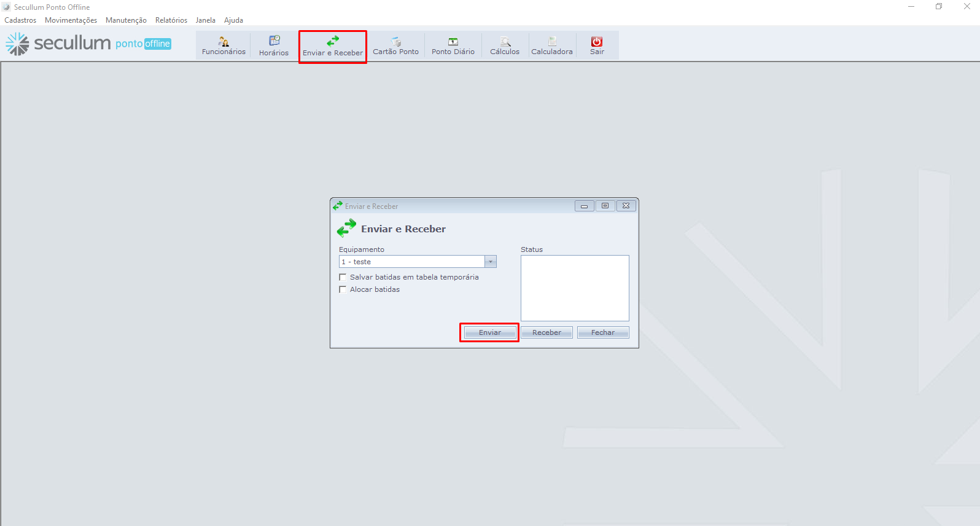Open the Manutenção menu

click(x=126, y=20)
